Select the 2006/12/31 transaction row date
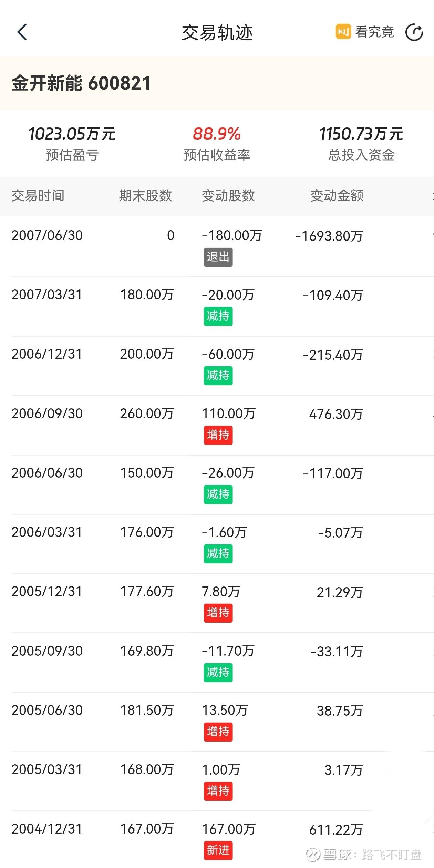This screenshot has height=868, width=434. tap(47, 354)
